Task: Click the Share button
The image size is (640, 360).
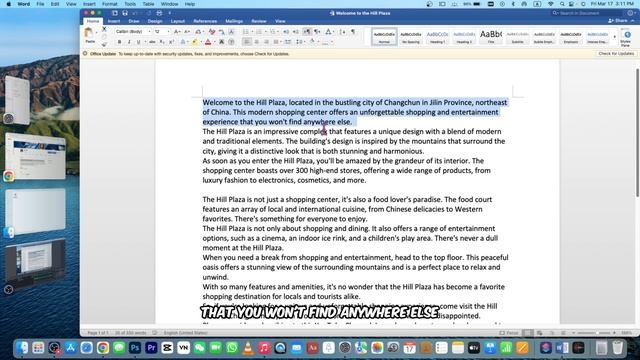Action: (618, 21)
